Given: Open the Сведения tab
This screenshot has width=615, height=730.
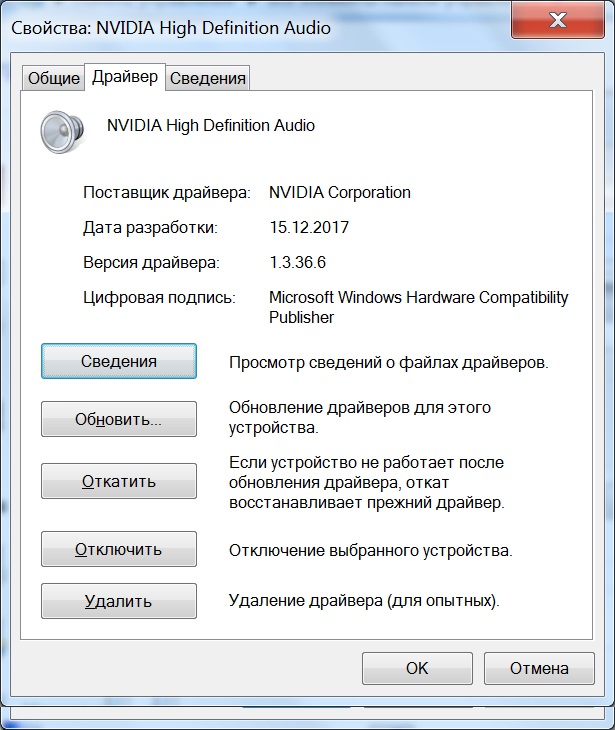Looking at the screenshot, I should click(x=207, y=79).
